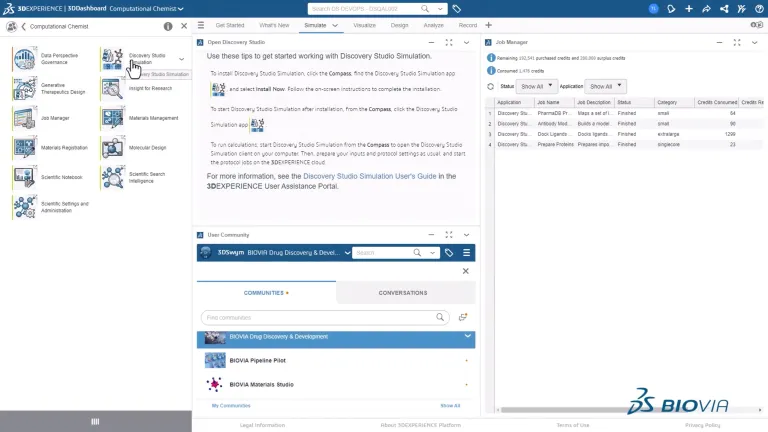
Task: Click the 3DSwym search field
Action: point(383,253)
